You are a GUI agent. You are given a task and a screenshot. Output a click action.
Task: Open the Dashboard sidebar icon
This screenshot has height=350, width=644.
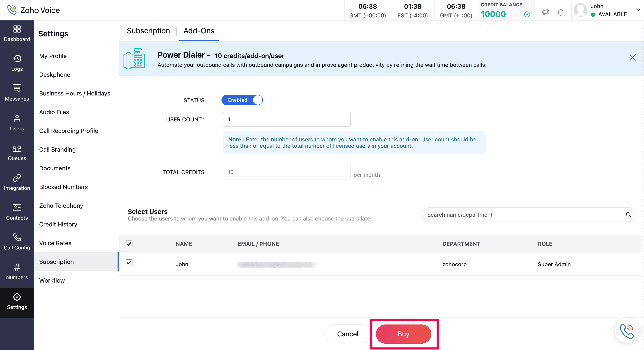pyautogui.click(x=17, y=33)
